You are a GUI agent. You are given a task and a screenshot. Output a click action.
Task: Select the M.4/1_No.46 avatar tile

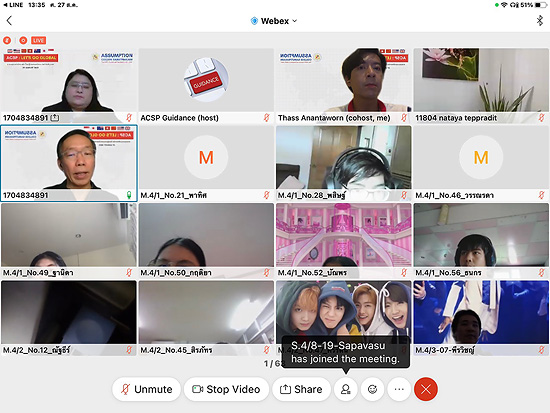click(481, 163)
